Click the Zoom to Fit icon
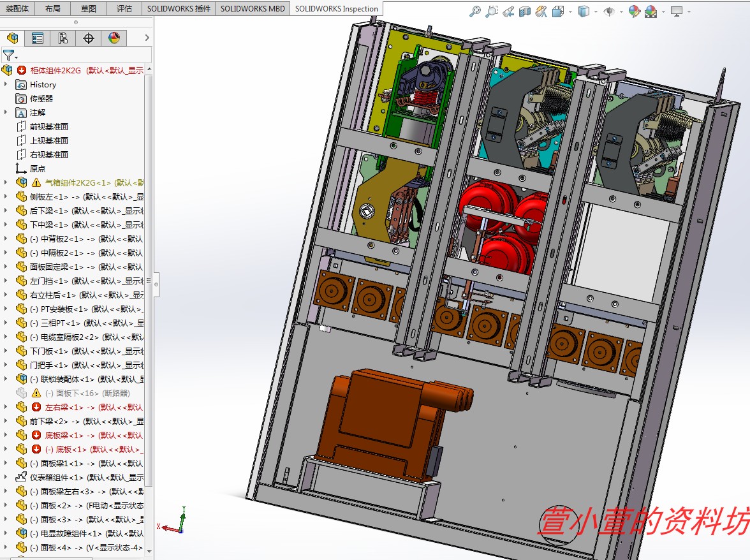The height and width of the screenshot is (560, 750). [475, 11]
